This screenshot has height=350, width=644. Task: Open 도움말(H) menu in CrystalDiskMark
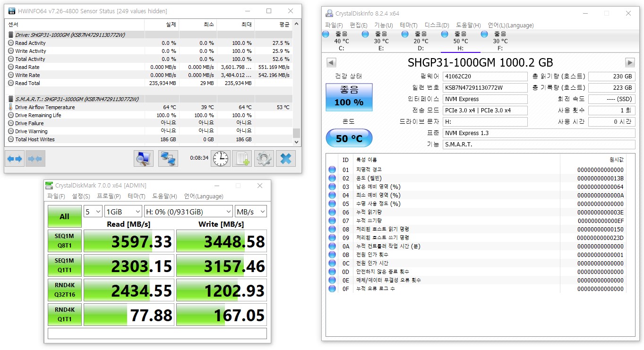tap(164, 196)
